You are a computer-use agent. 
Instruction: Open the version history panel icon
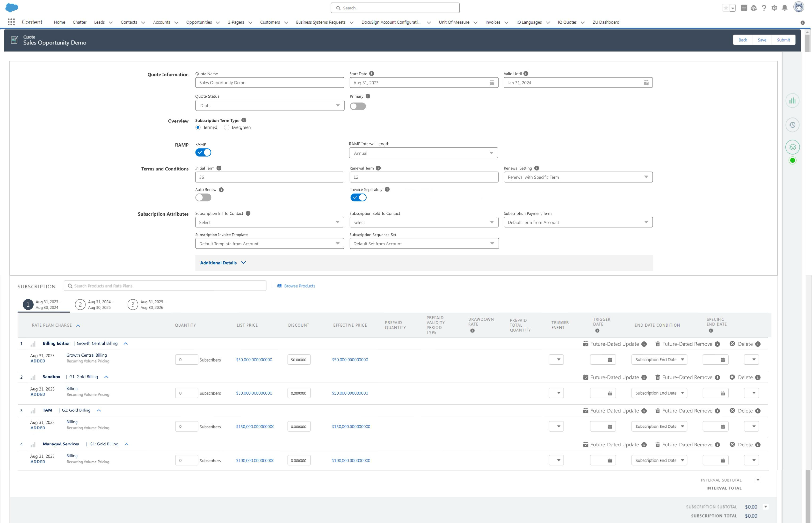pyautogui.click(x=792, y=125)
